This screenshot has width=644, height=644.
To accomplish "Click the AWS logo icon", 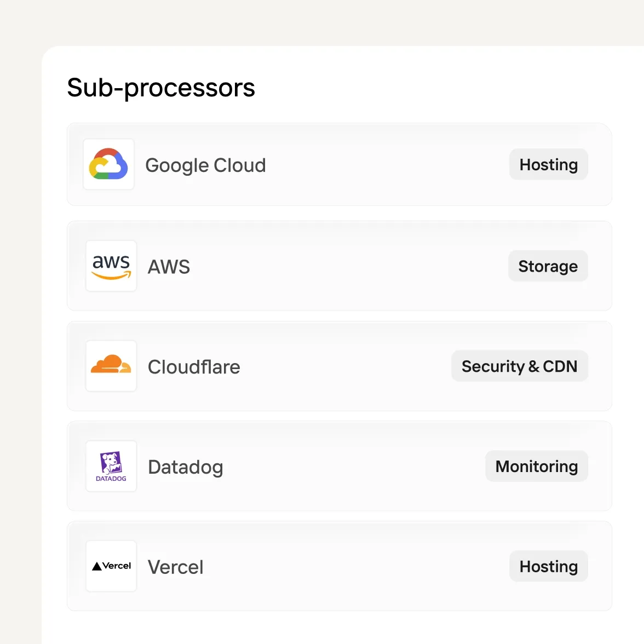I will point(111,266).
